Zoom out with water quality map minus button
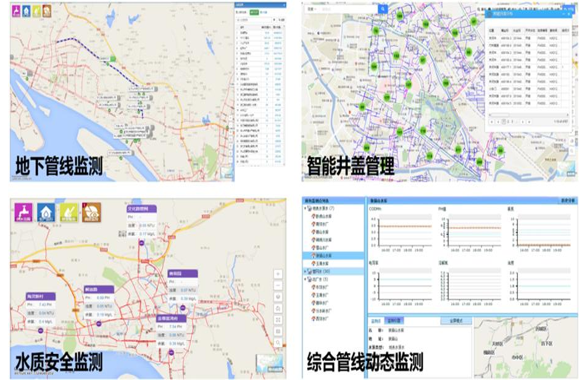 pos(278,285)
